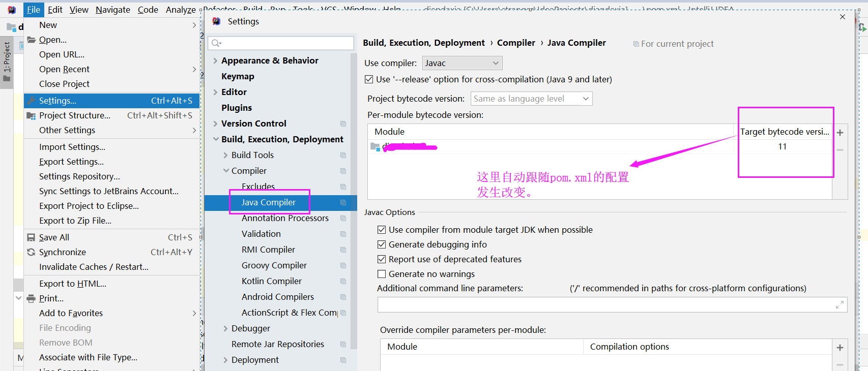This screenshot has height=371, width=868.
Task: Toggle Use compiler from module target JDK
Action: (382, 230)
